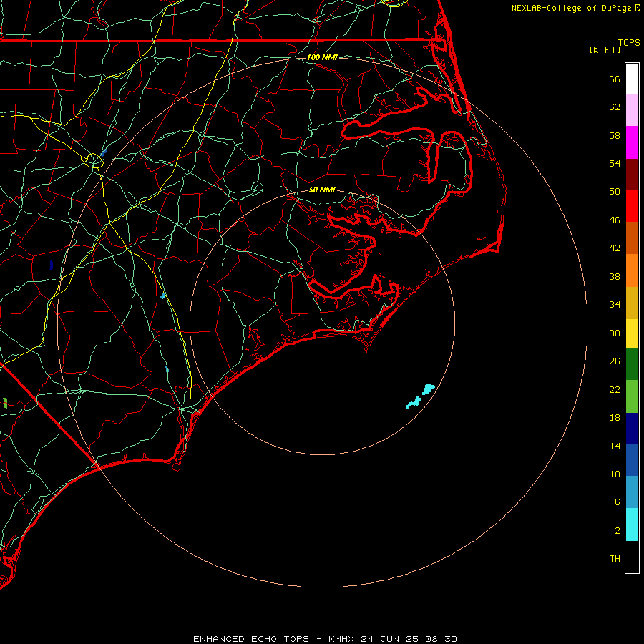Viewport: 644px width, 644px height.
Task: Choose the bright red legend color band
Action: 632,206
